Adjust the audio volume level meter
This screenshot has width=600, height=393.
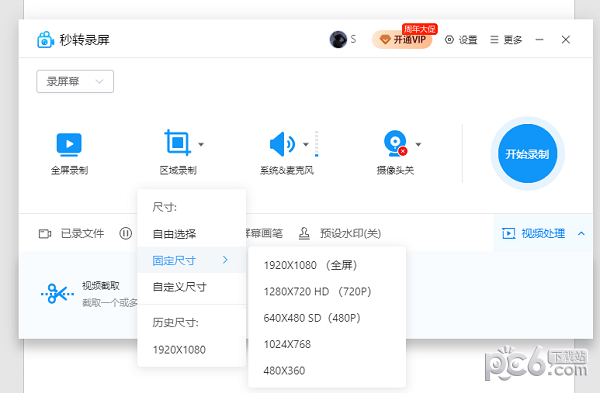[x=316, y=144]
